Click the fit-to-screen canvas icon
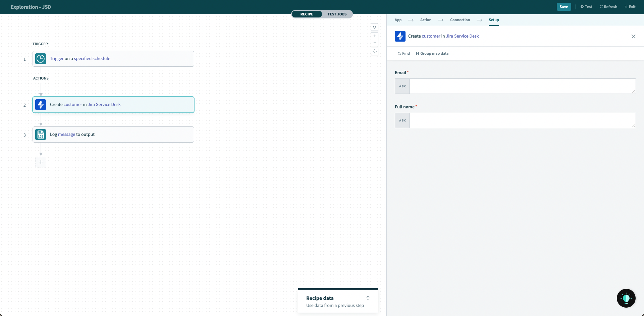Viewport: 644px width, 316px height. point(375,51)
